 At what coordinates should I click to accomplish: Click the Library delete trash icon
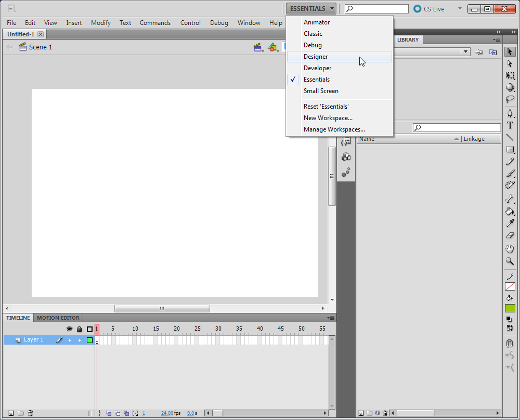(x=385, y=413)
